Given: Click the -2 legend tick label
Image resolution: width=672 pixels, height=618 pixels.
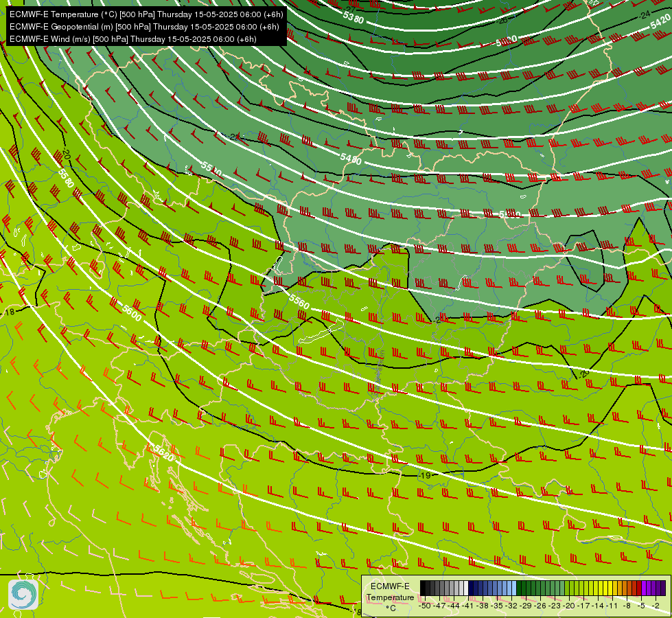Looking at the screenshot, I should point(656,606).
